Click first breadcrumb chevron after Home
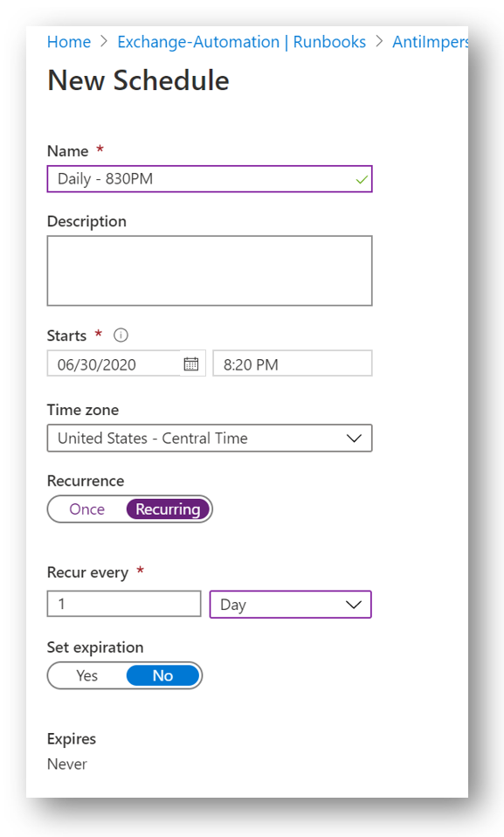The width and height of the screenshot is (504, 837). click(104, 41)
